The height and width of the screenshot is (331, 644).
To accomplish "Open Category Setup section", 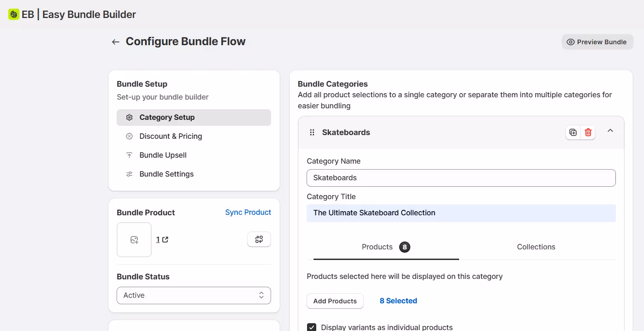I will (194, 117).
